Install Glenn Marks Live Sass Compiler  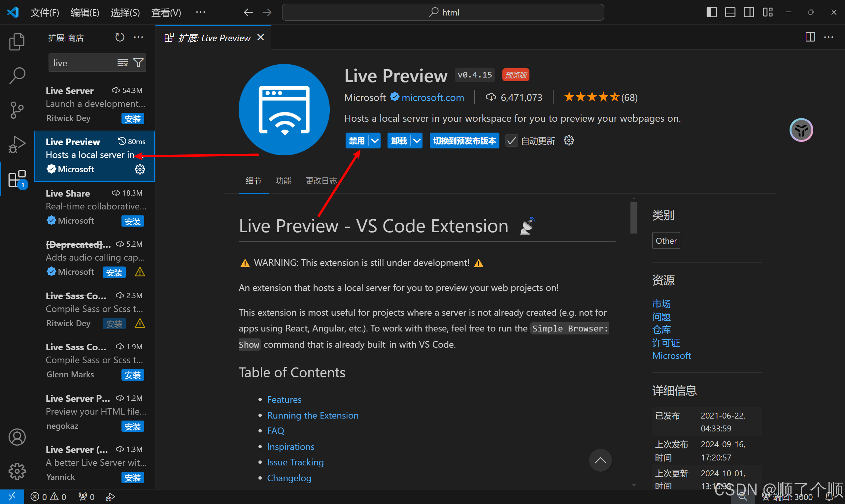pyautogui.click(x=132, y=375)
